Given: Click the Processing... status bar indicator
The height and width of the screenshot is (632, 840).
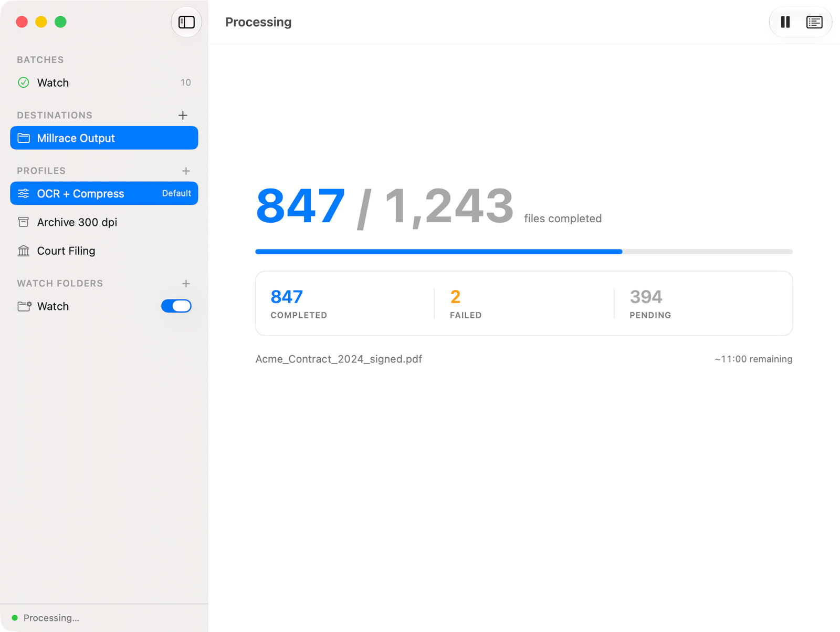Looking at the screenshot, I should pyautogui.click(x=51, y=618).
